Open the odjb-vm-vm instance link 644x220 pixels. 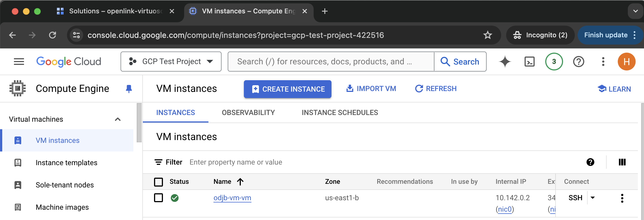point(232,198)
